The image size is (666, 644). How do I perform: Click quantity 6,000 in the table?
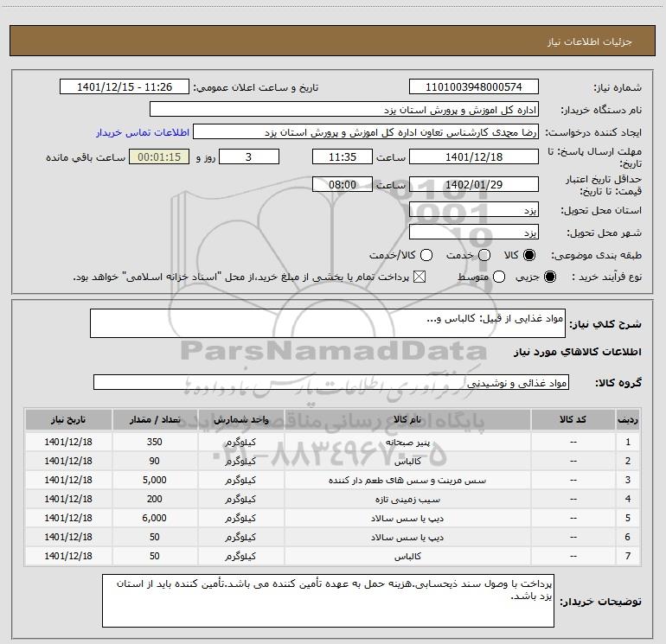155,518
